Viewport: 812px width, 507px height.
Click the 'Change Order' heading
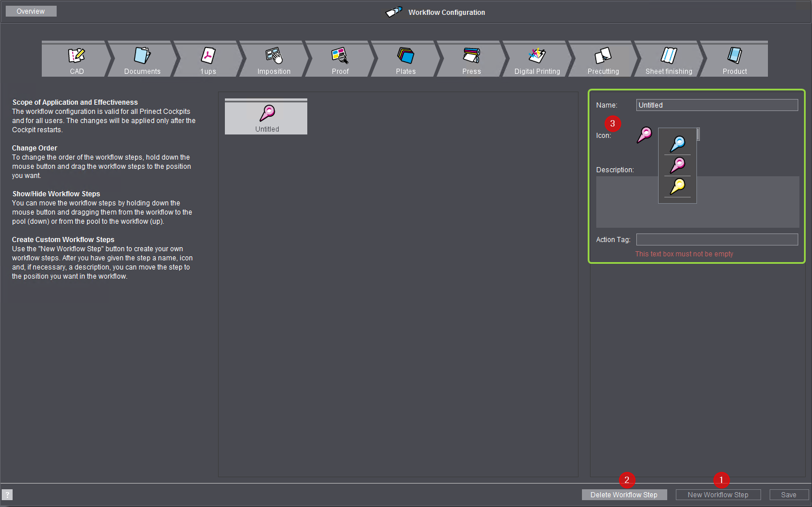(x=34, y=148)
